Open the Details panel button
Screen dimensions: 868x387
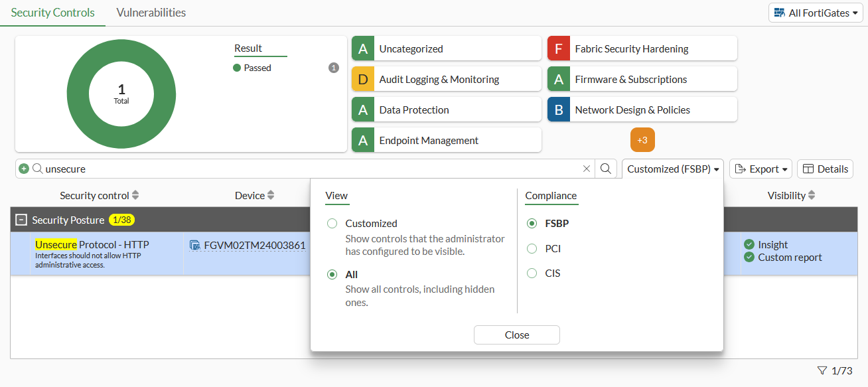tap(825, 169)
